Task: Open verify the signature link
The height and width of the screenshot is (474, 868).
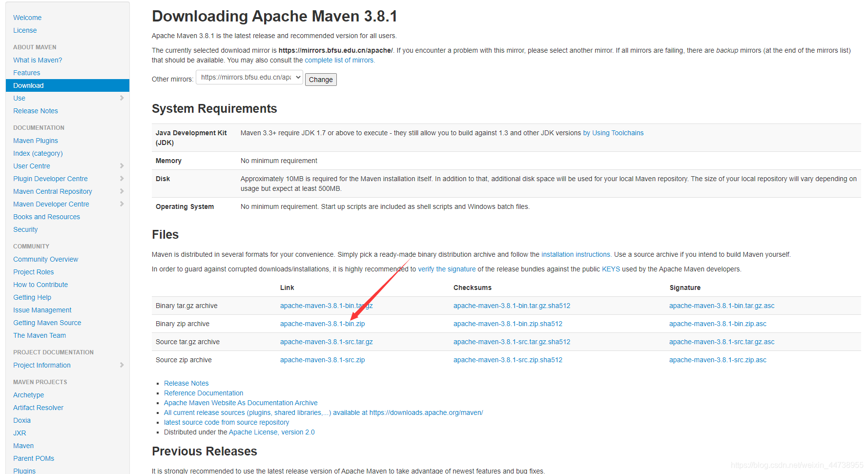Action: pos(447,269)
